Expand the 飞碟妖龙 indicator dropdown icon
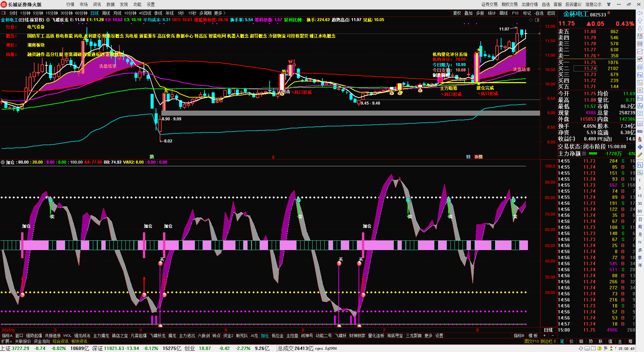This screenshot has height=352, width=644. [x=48, y=20]
